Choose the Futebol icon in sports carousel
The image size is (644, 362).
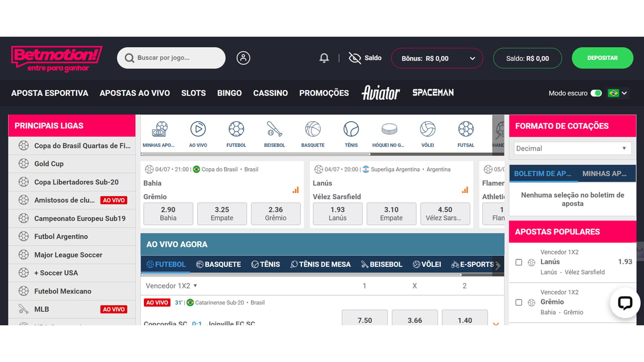[x=236, y=129]
